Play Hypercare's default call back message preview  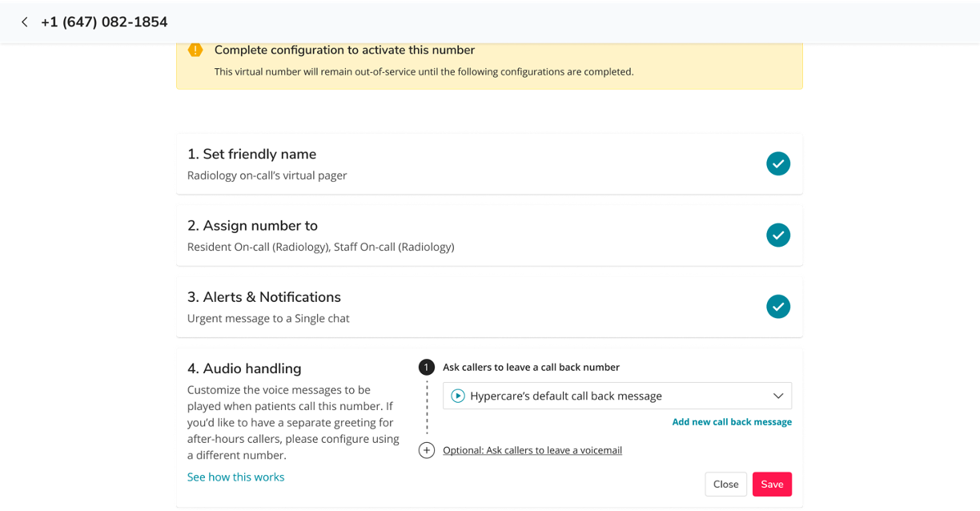click(458, 395)
